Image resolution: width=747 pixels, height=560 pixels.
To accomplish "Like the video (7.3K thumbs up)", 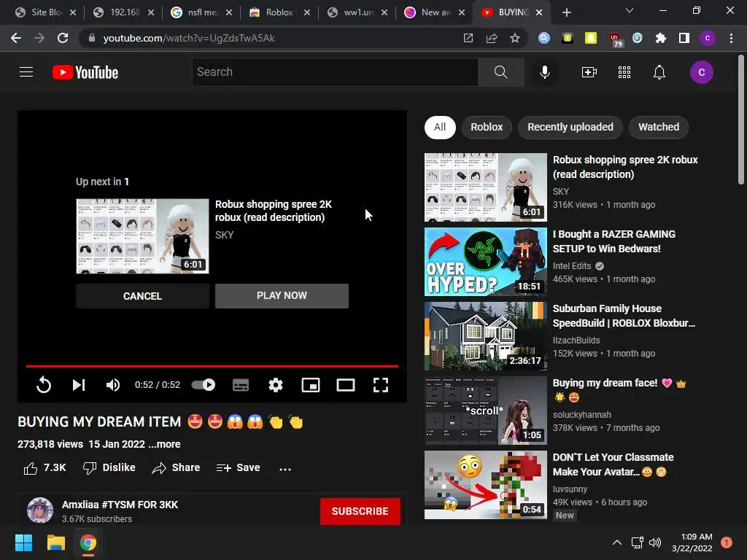I will tap(44, 468).
